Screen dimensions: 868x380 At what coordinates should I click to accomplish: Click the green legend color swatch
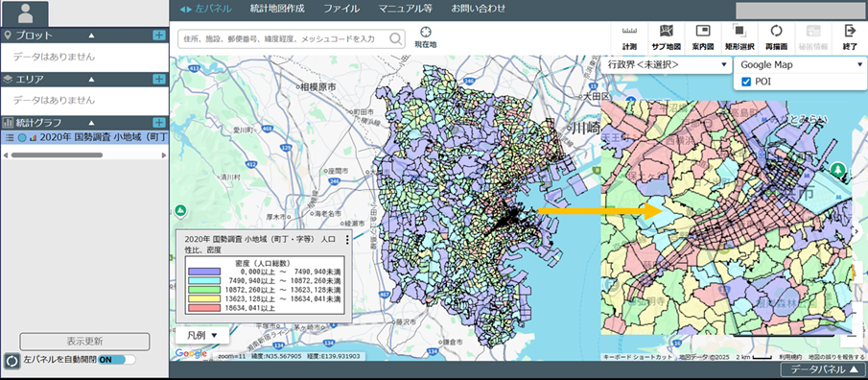click(203, 290)
